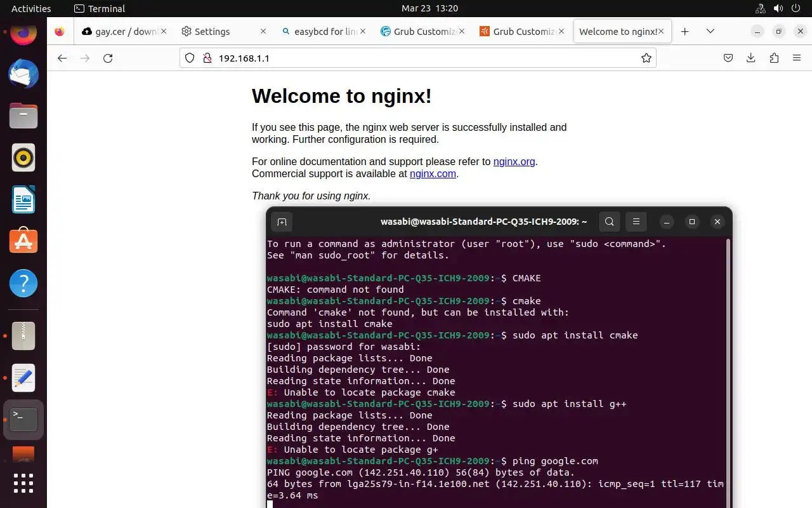
Task: Open Rhythmbox music player in dock
Action: [23, 157]
